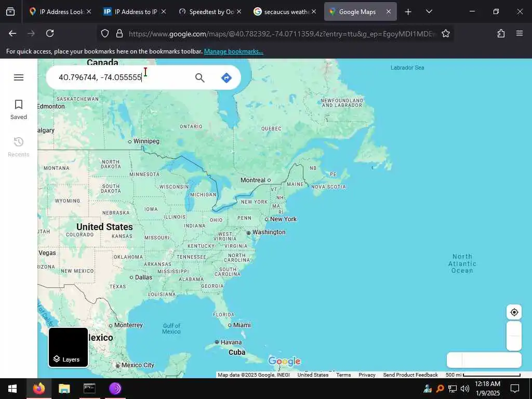Open the Terms link in map footer

[x=343, y=375]
